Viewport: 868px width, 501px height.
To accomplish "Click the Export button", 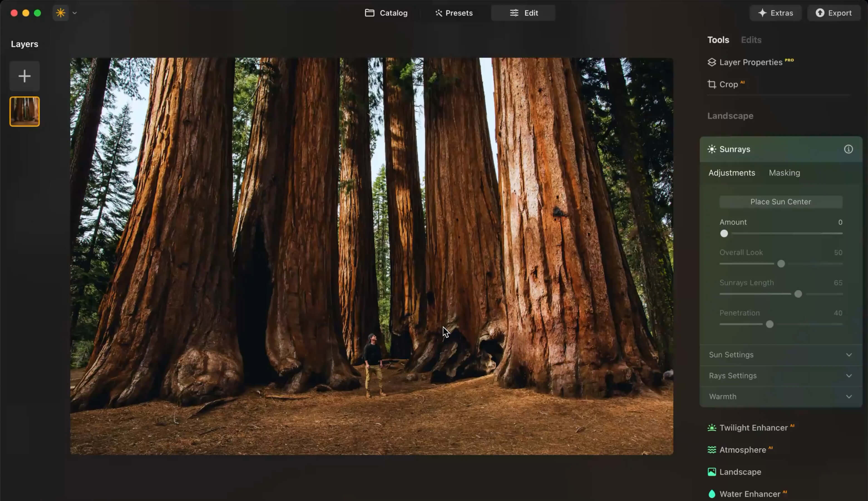I will click(x=834, y=13).
